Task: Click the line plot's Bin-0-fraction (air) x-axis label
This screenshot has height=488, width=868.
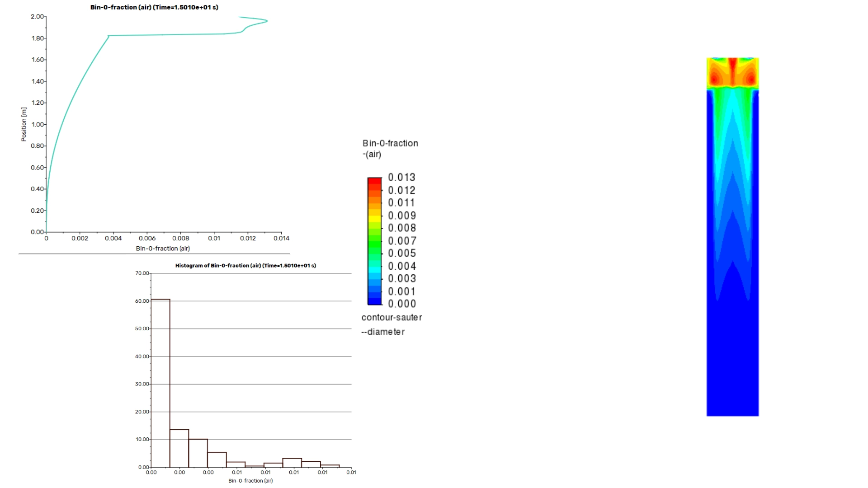Action: (x=163, y=249)
